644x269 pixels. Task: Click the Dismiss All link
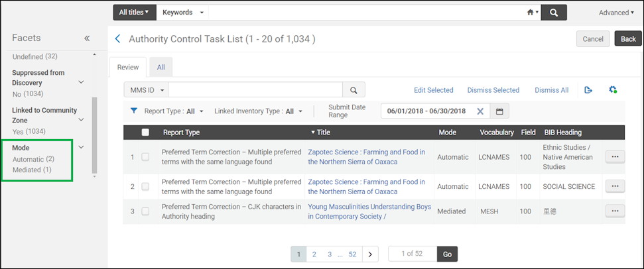pyautogui.click(x=552, y=90)
